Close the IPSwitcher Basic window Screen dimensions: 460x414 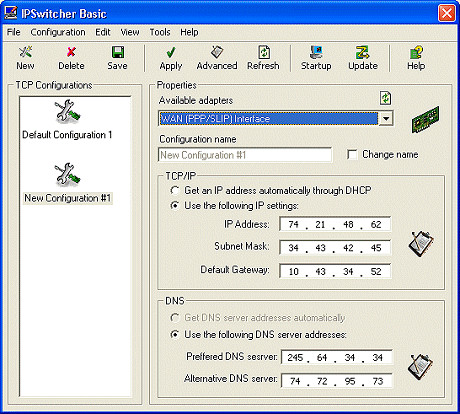point(446,13)
